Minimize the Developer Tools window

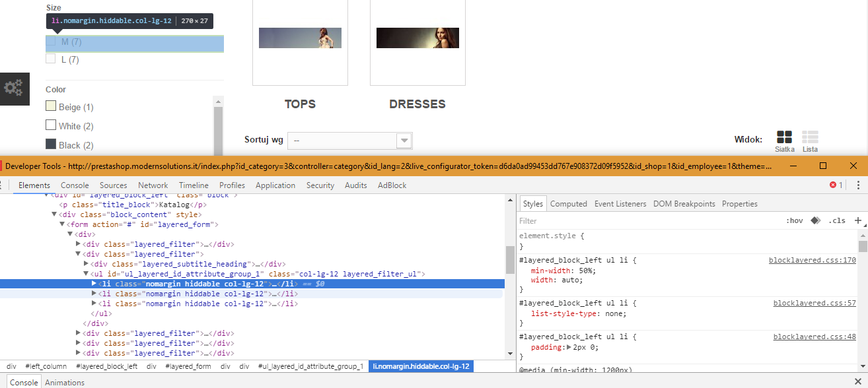[793, 166]
